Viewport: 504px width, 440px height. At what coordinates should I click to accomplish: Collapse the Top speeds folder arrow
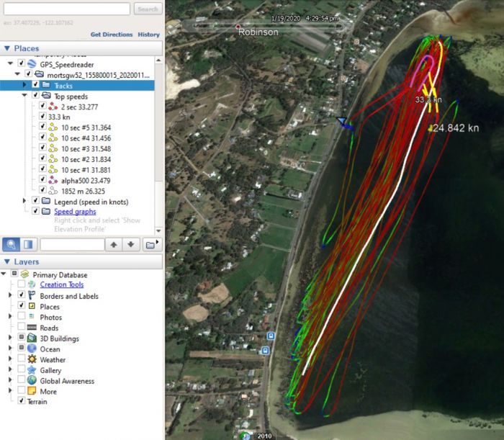tap(24, 96)
